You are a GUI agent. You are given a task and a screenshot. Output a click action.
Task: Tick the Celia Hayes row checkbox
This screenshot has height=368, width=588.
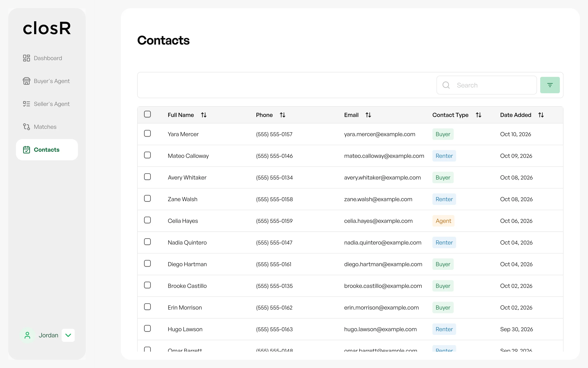(147, 220)
